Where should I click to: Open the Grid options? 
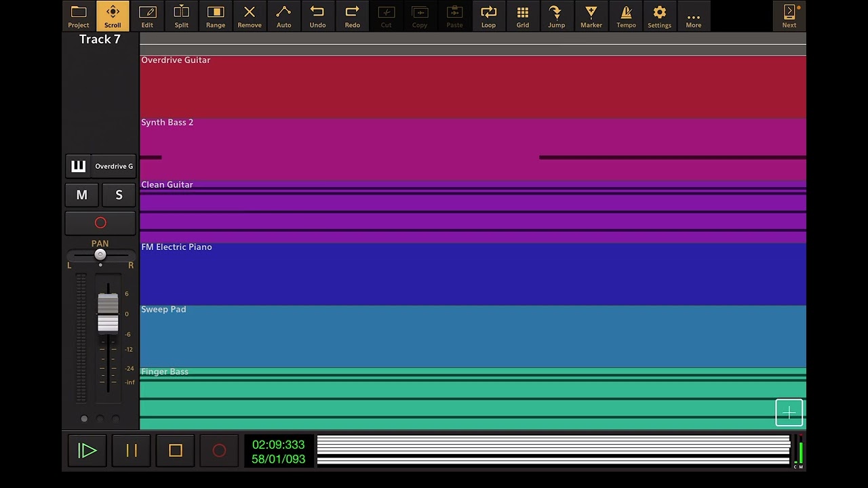coord(523,16)
